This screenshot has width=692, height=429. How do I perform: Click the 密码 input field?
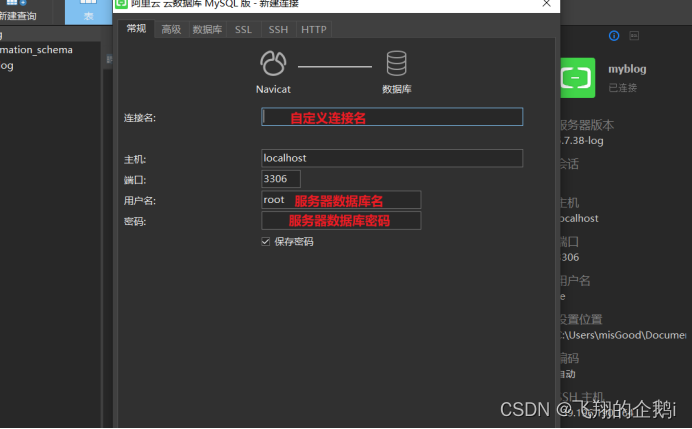tap(341, 221)
